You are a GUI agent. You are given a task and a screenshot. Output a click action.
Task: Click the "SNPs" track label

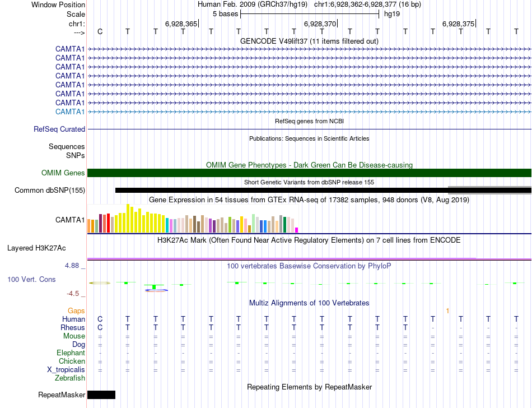(76, 155)
